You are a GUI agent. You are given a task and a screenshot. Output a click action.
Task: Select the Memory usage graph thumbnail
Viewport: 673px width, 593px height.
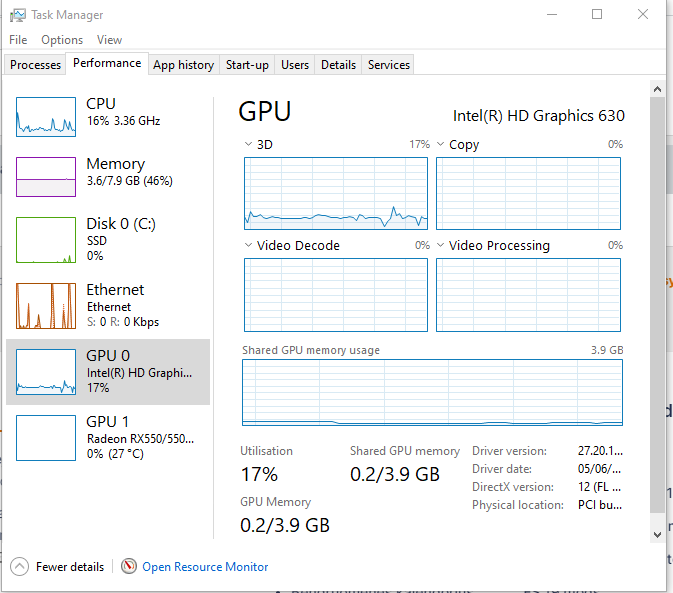click(x=46, y=177)
